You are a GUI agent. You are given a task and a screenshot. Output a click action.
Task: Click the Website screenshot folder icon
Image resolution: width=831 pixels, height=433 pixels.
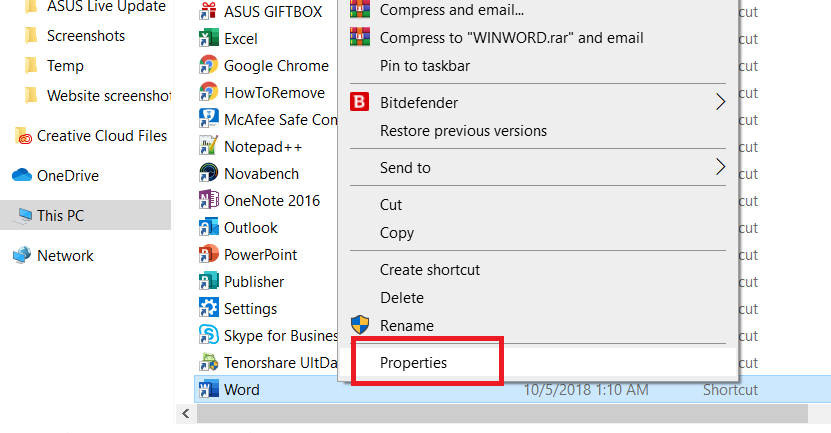(31, 95)
